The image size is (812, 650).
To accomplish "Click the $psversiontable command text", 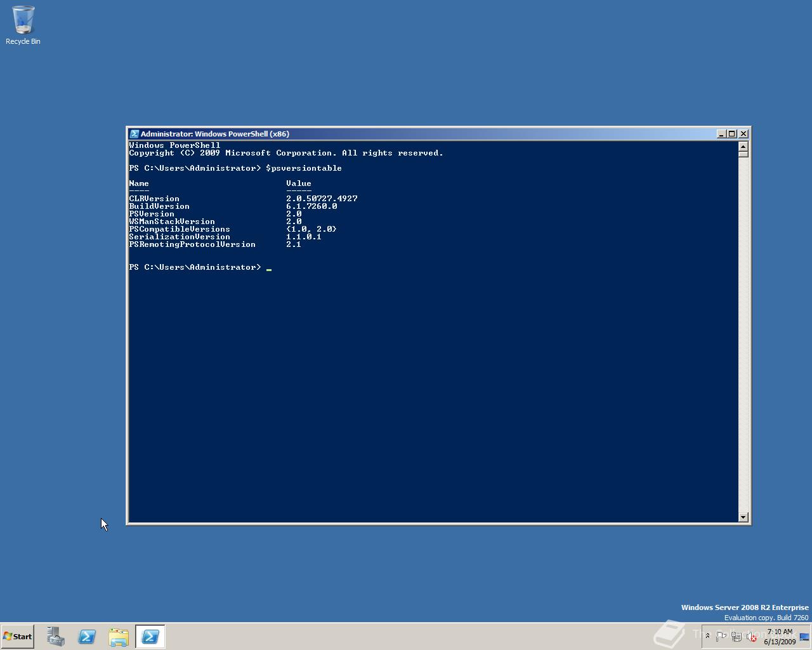I will click(304, 168).
